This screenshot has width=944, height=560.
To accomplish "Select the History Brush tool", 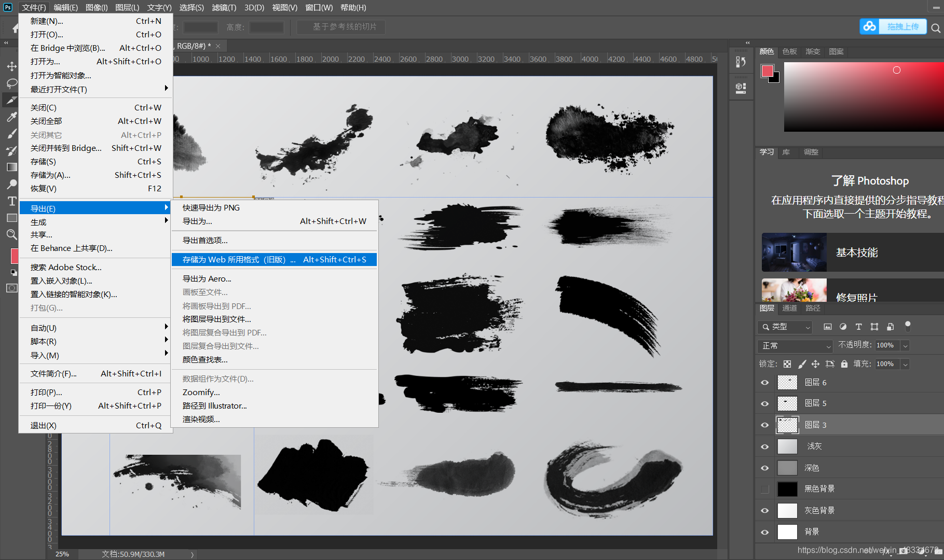I will click(11, 151).
